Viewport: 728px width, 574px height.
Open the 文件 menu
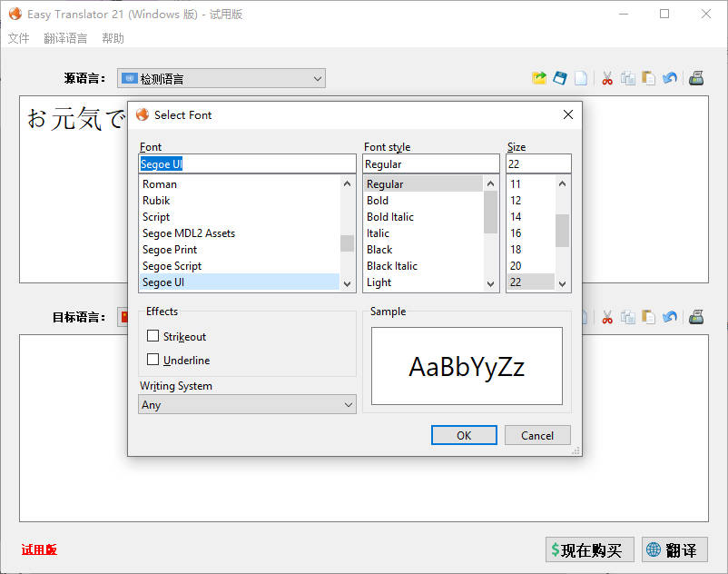tap(18, 38)
